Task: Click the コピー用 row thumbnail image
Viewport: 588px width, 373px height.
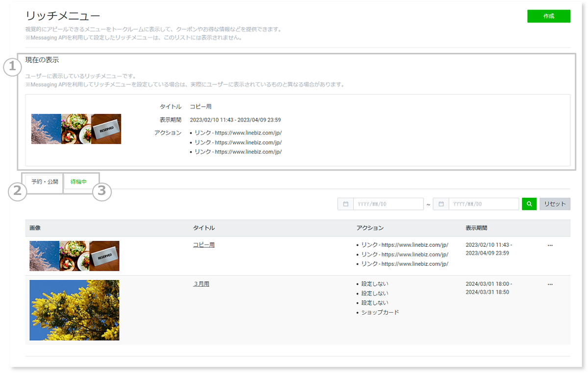Action: [x=74, y=256]
